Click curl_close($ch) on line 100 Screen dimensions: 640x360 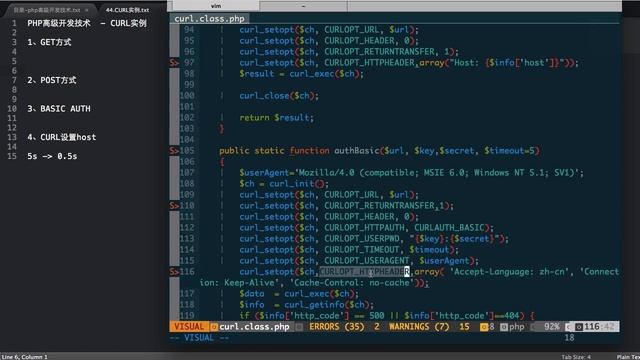[279, 96]
